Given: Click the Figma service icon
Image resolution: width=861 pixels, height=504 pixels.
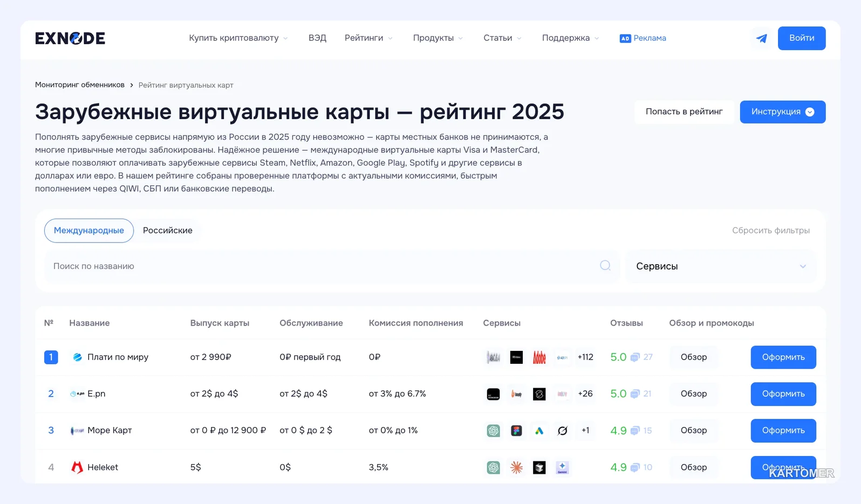Looking at the screenshot, I should pos(517,431).
